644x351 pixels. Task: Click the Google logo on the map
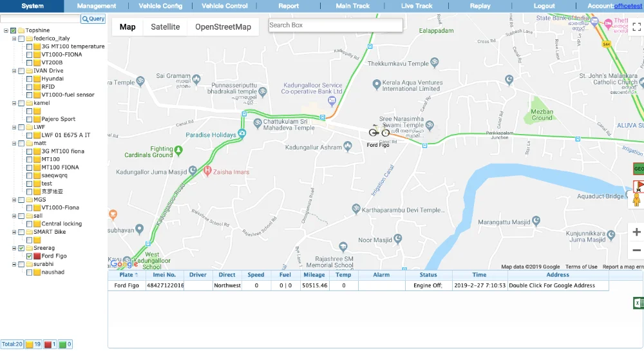point(124,263)
